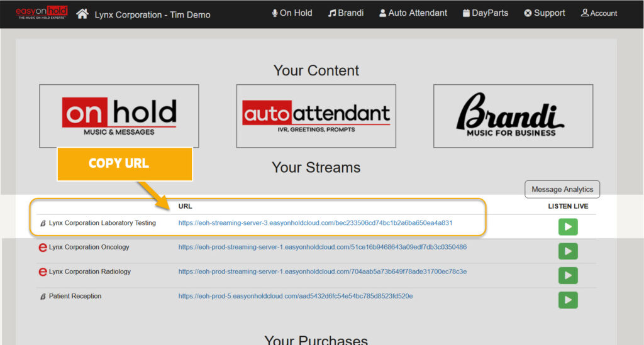644x345 pixels.
Task: Open the Laboratory Testing stream URL
Action: (316, 222)
